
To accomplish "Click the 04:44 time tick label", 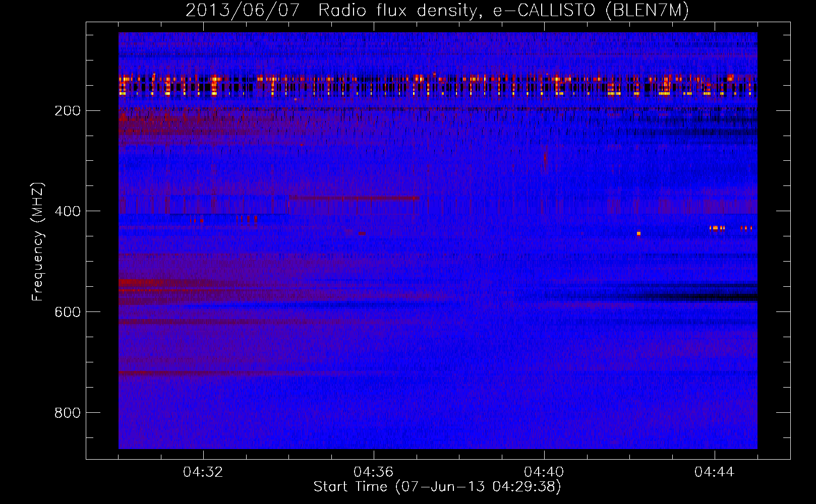I will (x=714, y=472).
